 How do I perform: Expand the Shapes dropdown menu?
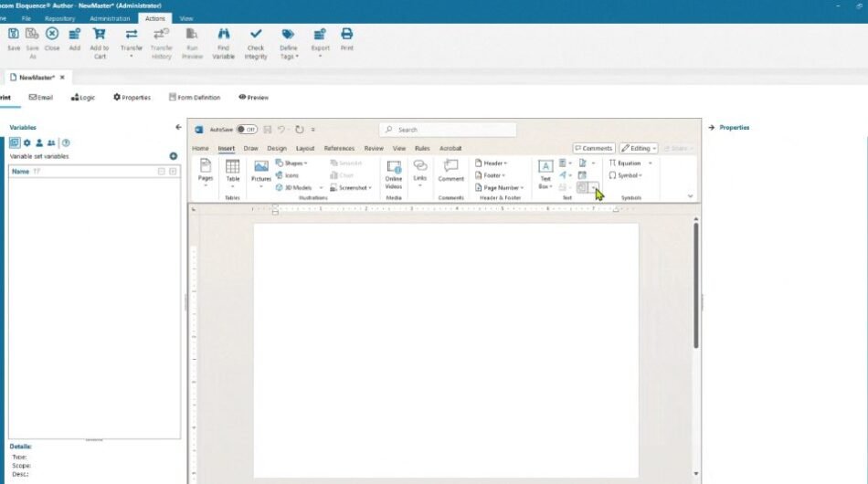(291, 163)
